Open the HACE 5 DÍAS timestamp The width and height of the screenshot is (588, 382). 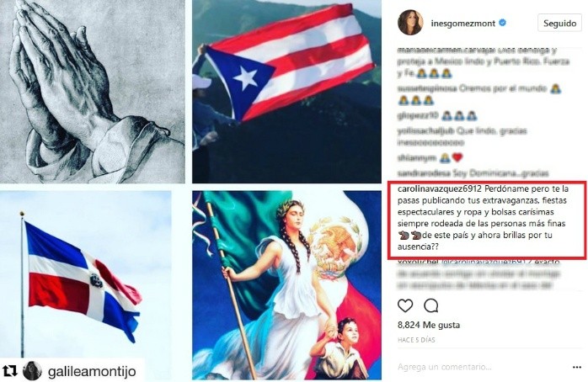[416, 340]
